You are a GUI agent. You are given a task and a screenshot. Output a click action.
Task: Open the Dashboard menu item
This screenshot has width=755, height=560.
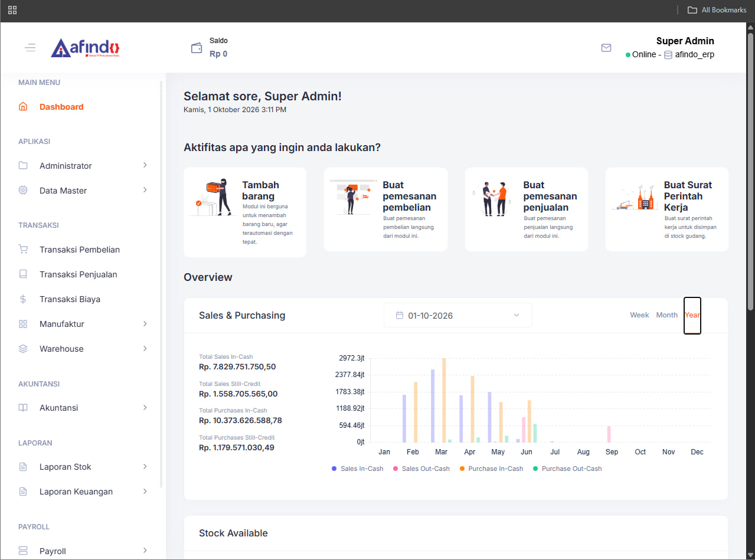[61, 107]
